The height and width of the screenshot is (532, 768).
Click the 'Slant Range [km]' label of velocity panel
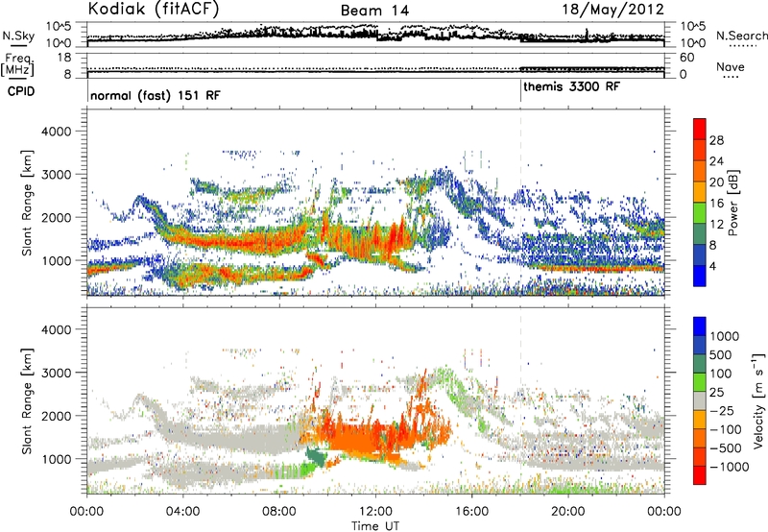tap(27, 400)
